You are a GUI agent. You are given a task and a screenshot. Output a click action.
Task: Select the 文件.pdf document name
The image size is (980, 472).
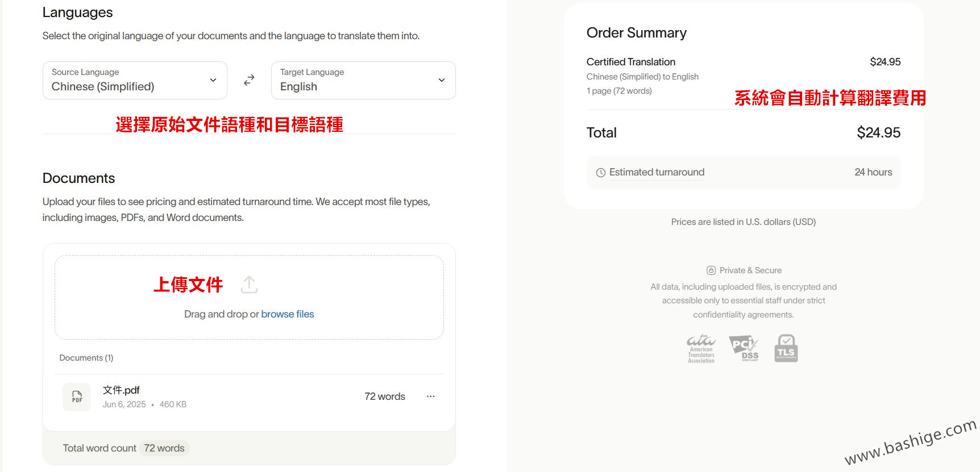point(121,390)
